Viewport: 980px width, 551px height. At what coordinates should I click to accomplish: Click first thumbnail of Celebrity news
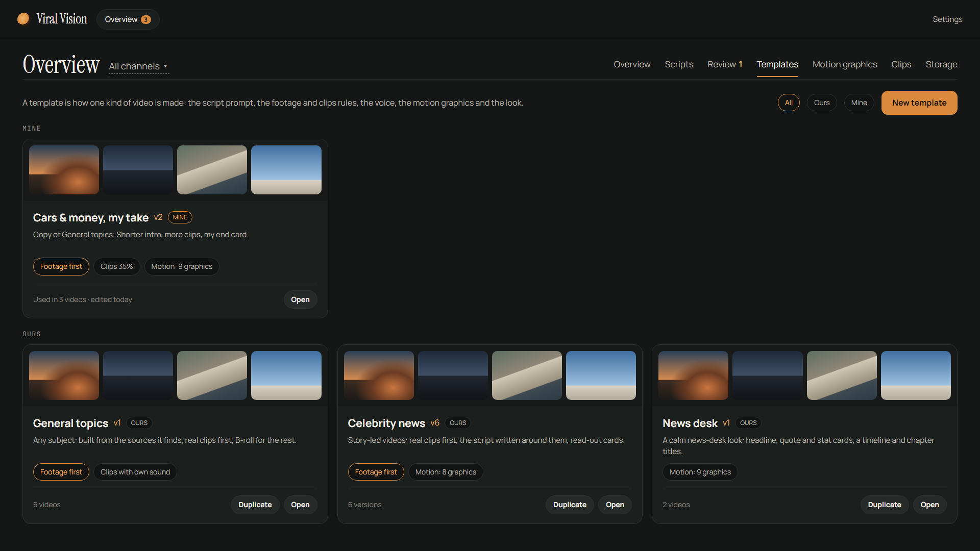[379, 375]
